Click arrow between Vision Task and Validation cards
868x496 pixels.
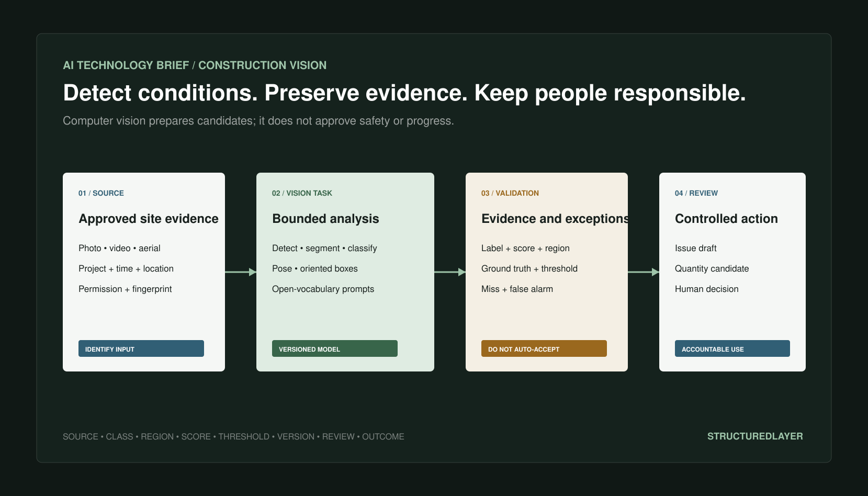[450, 272]
